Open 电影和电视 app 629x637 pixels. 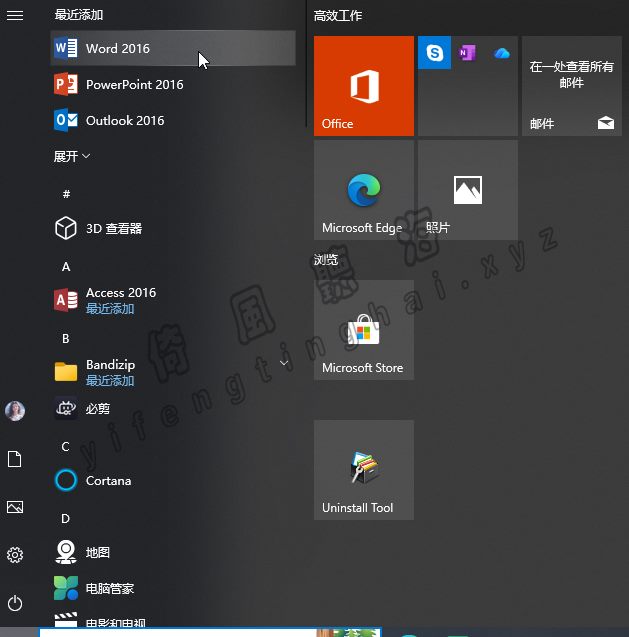(173, 618)
